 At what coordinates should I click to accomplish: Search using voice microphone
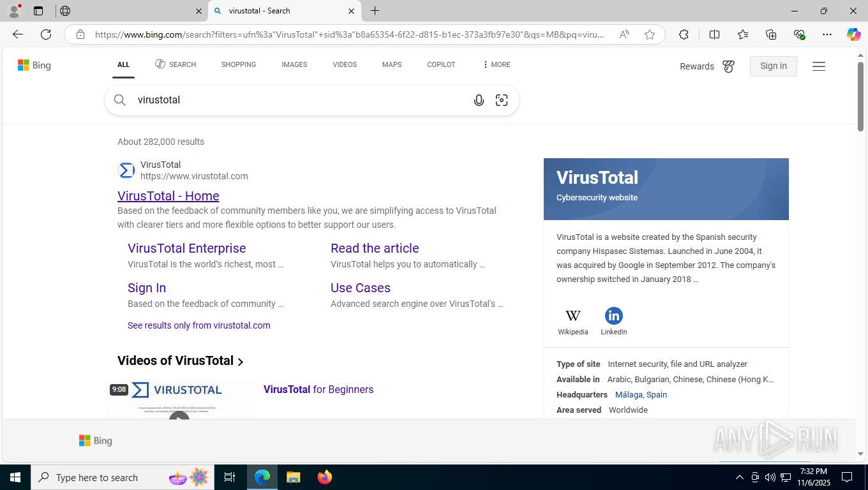pos(479,100)
